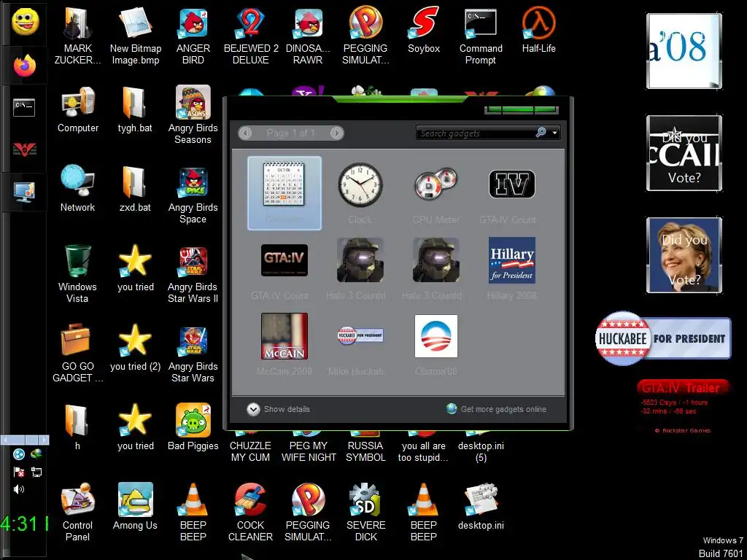Open Angry Birds Space shortcut
This screenshot has width=747, height=560.
click(193, 195)
